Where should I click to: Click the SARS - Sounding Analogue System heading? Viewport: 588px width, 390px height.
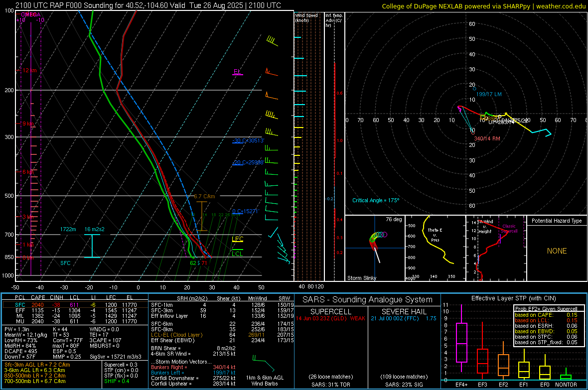coord(367,299)
